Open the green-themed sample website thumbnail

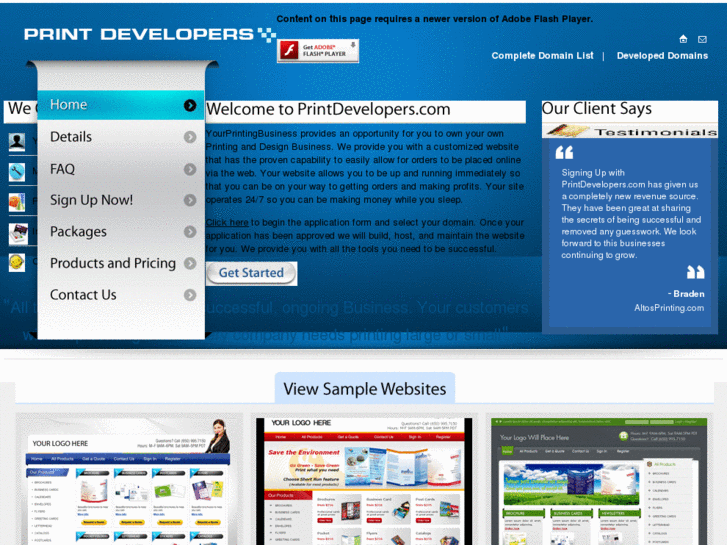(x=599, y=480)
